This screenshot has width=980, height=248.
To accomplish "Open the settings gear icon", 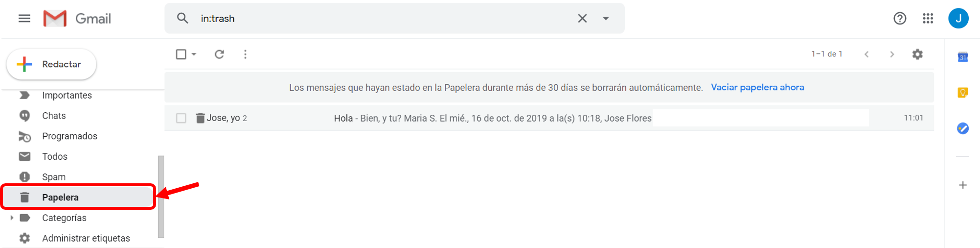I will [x=917, y=54].
